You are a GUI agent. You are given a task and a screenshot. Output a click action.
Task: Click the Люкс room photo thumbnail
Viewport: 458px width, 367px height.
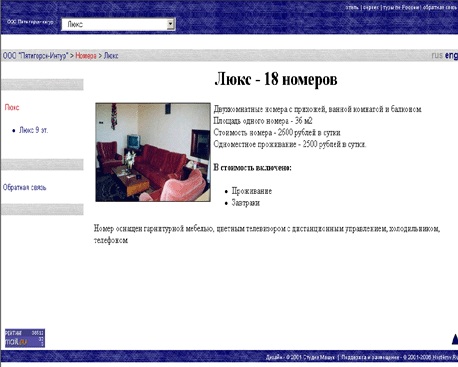point(153,152)
